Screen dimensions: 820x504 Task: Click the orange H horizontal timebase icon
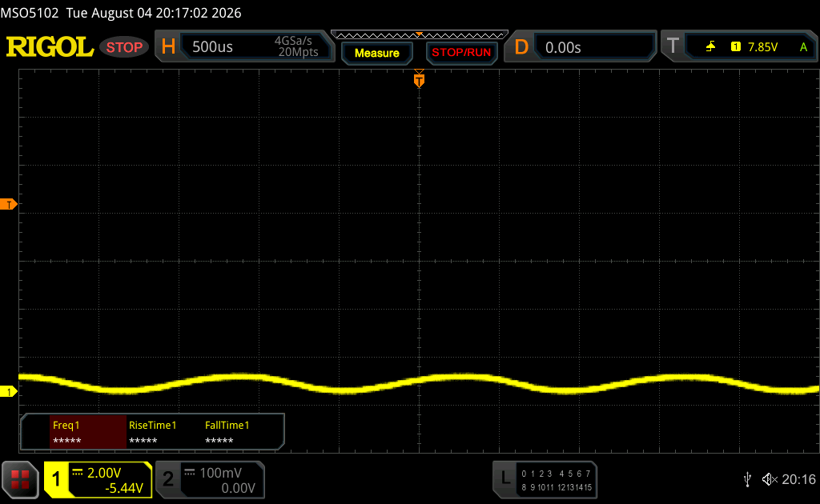(x=168, y=47)
